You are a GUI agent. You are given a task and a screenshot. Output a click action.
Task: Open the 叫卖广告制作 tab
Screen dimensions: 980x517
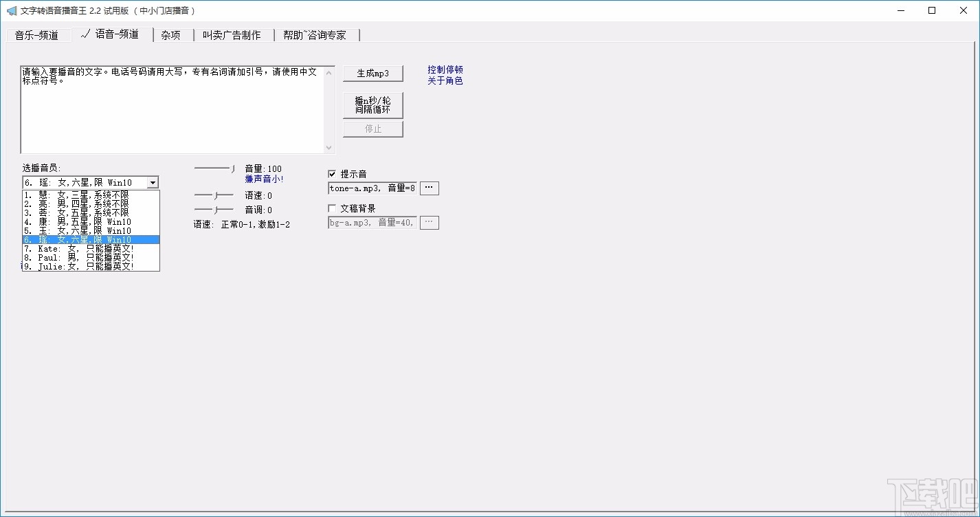click(234, 34)
